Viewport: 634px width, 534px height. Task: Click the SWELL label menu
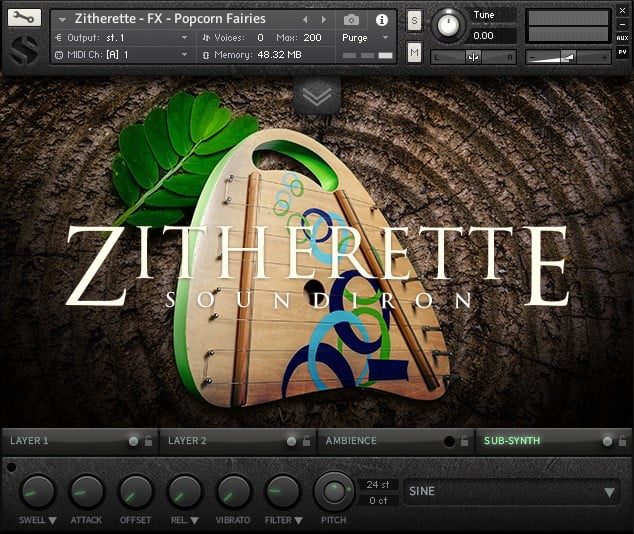tap(38, 520)
